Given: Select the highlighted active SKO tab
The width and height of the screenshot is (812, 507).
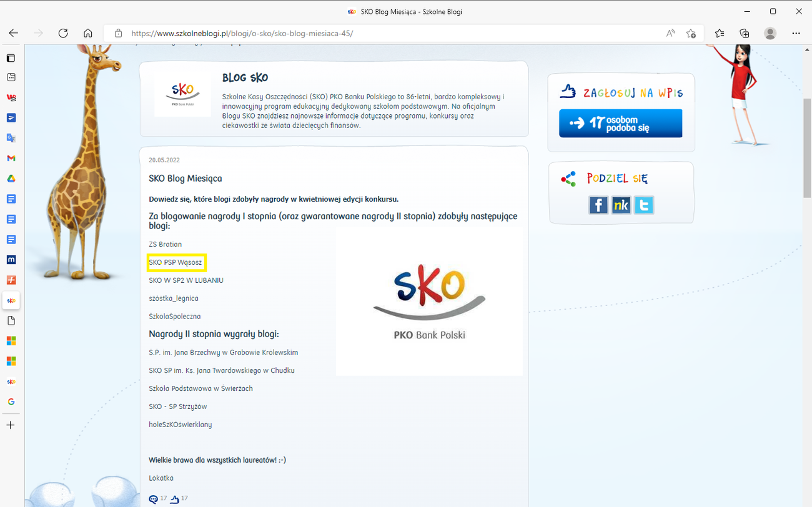Looking at the screenshot, I should tap(11, 300).
